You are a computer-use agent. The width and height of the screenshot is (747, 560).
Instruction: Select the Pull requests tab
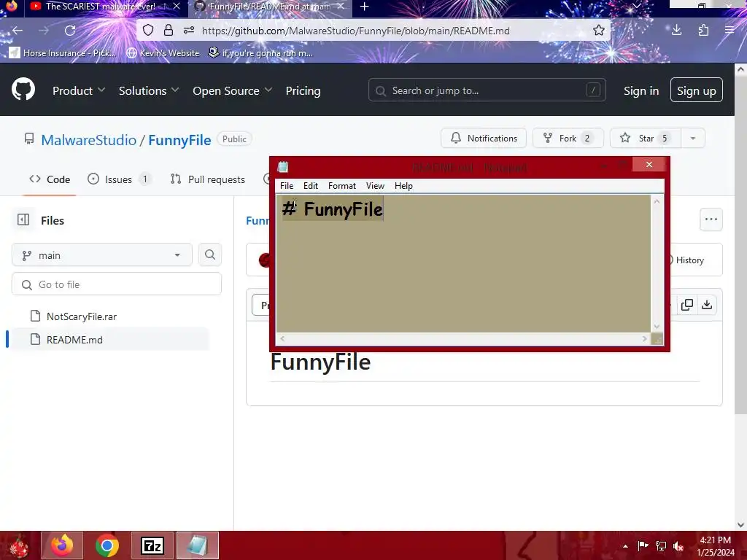point(208,179)
